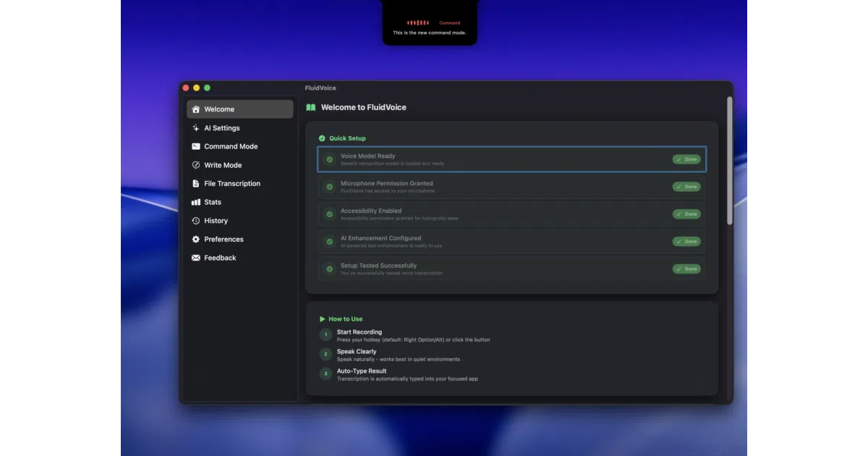Click 'Speech recognition model is loaded and ready'
Image resolution: width=868 pixels, height=456 pixels.
click(393, 164)
